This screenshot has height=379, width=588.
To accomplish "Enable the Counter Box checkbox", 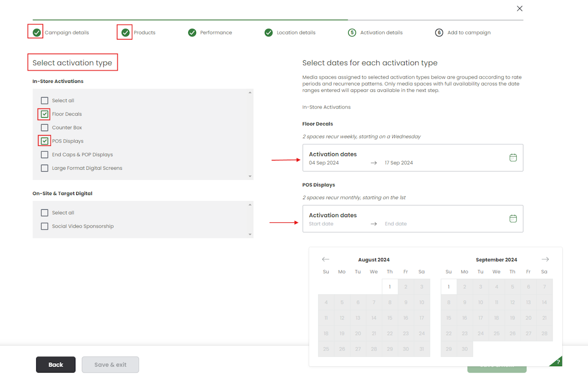I will (45, 127).
